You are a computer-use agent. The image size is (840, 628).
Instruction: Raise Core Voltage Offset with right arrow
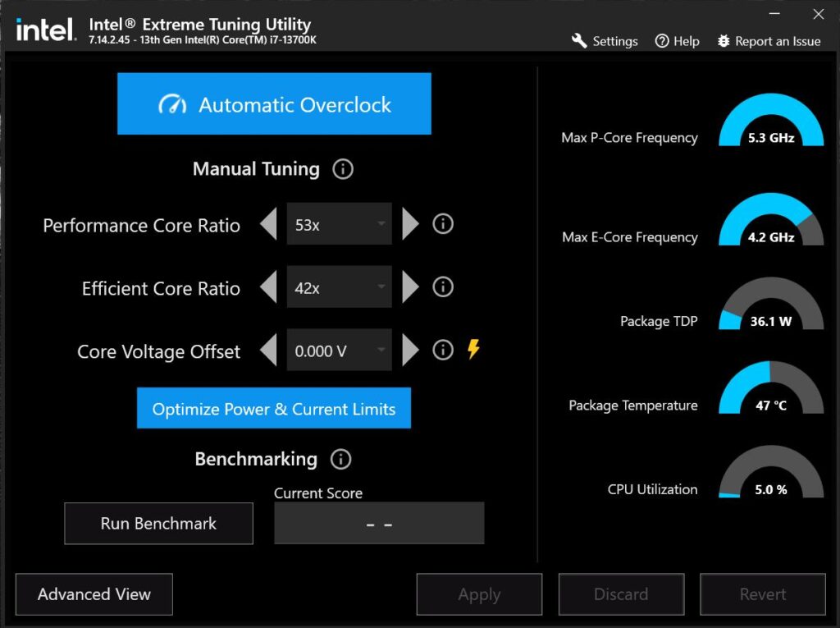point(410,351)
